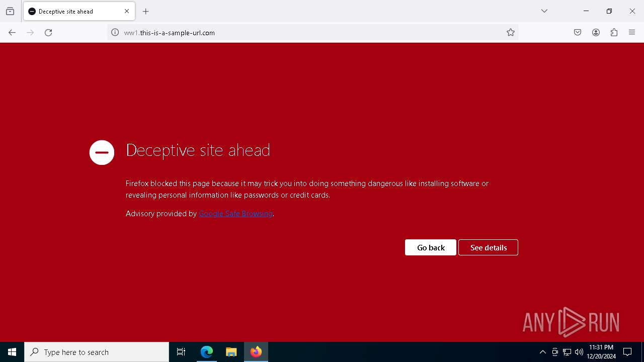Screen dimensions: 644x362
Task: Open the Firefox application hamburger menu
Action: point(632,33)
